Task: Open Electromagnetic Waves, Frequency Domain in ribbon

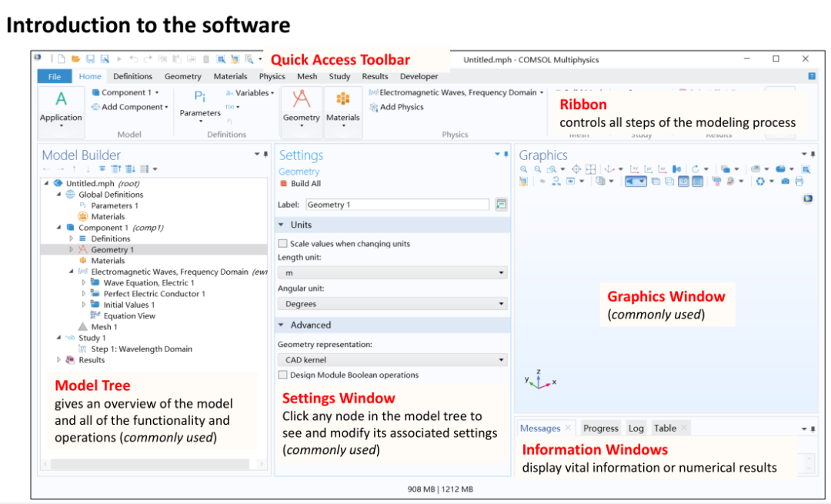Action: coord(456,92)
